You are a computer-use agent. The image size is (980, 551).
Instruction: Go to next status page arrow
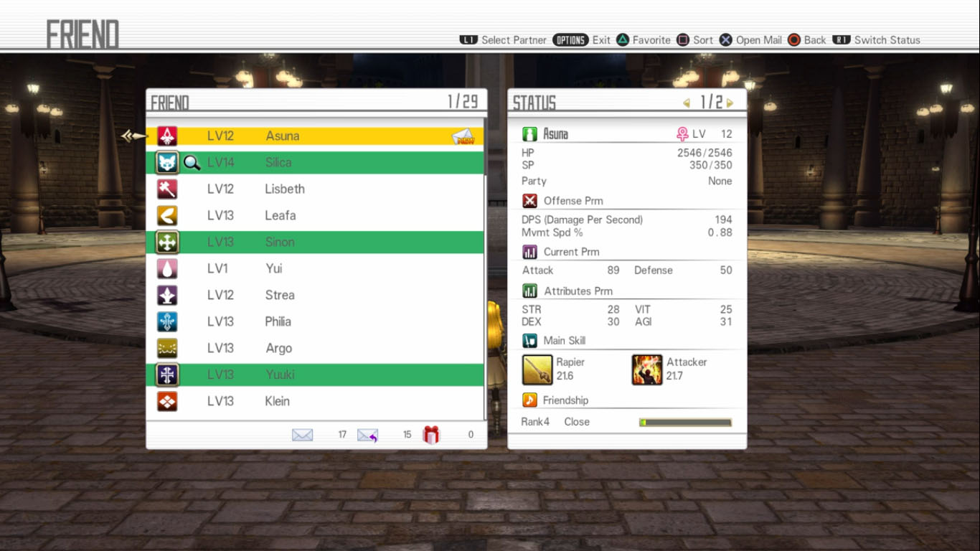[730, 103]
